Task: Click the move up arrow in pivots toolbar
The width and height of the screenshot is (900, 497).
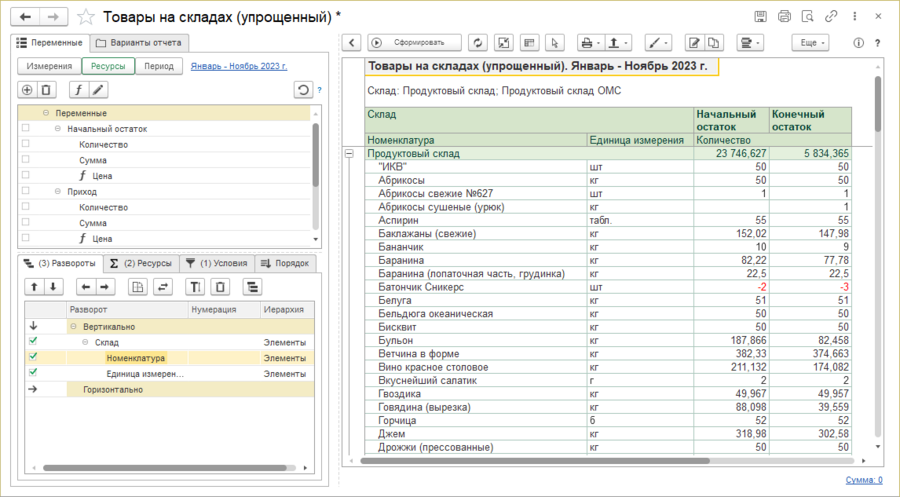Action: click(x=32, y=287)
